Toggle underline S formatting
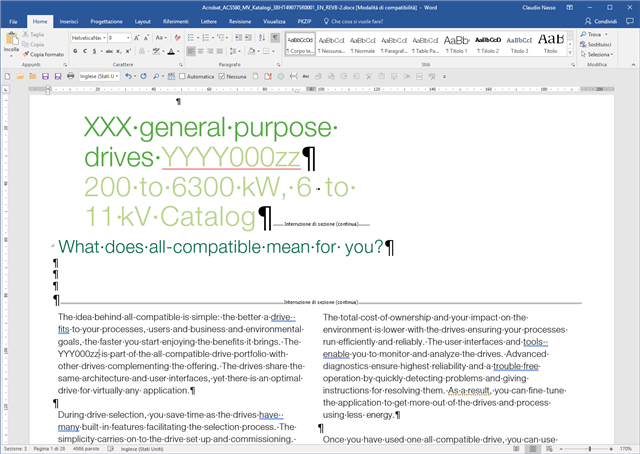The width and height of the screenshot is (640, 454). pos(95,51)
